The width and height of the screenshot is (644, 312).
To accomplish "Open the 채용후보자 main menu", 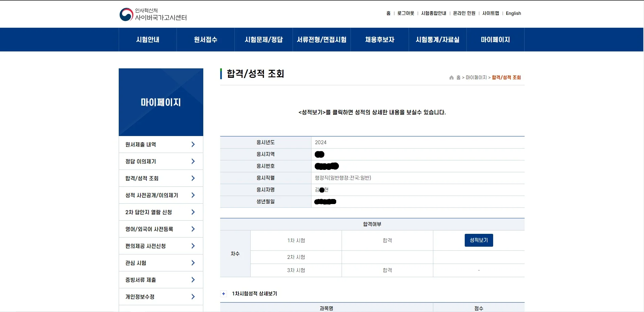I will [x=380, y=40].
